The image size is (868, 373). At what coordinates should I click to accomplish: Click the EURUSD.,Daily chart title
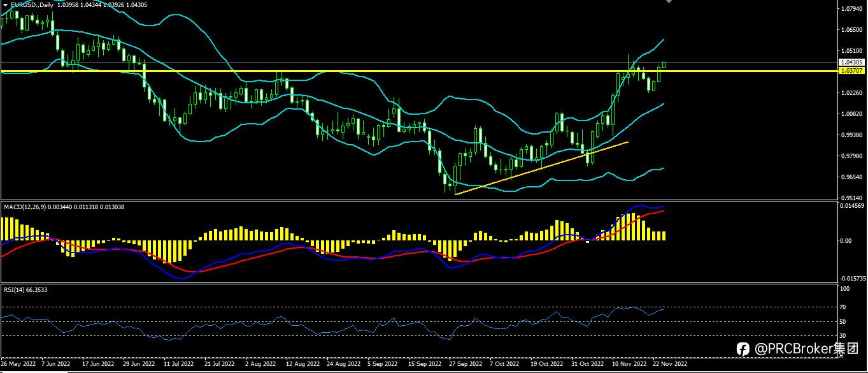coord(31,4)
